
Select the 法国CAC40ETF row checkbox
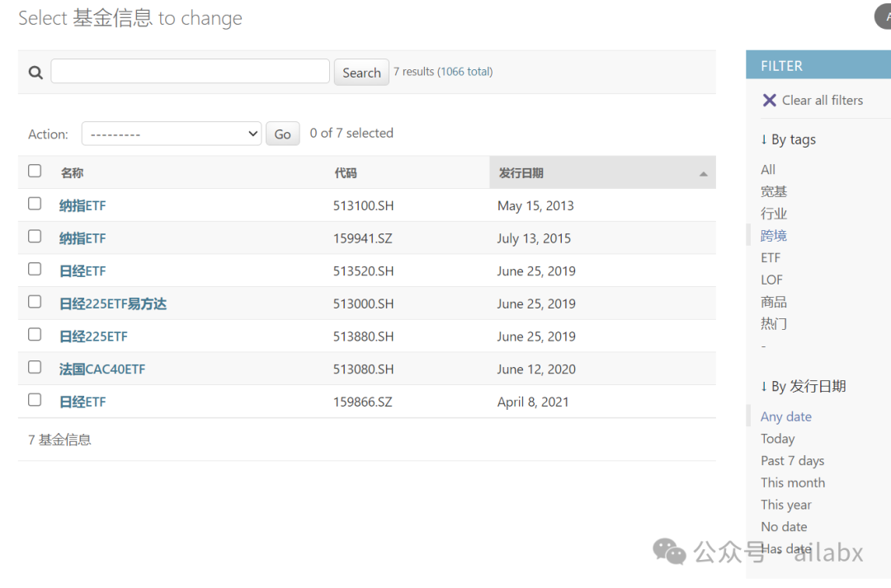click(35, 367)
